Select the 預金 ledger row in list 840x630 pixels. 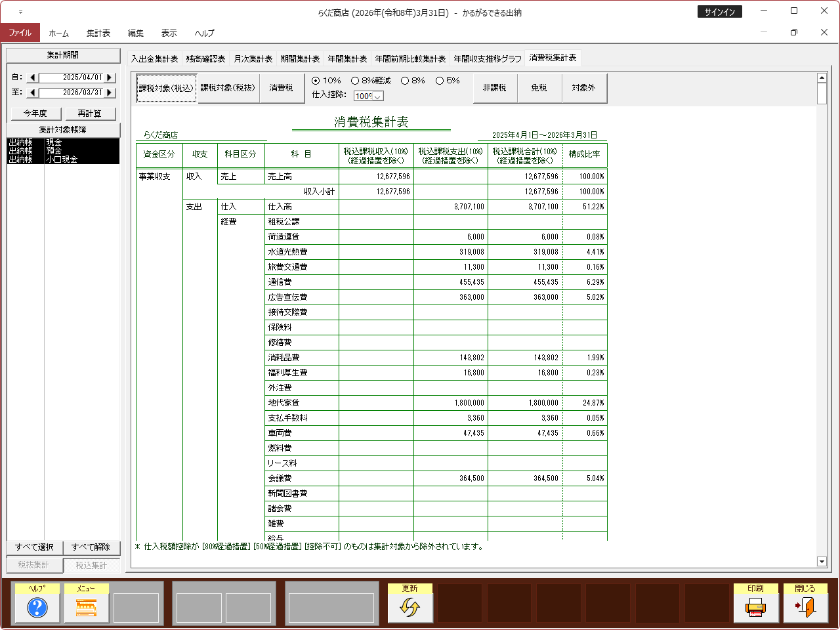63,151
